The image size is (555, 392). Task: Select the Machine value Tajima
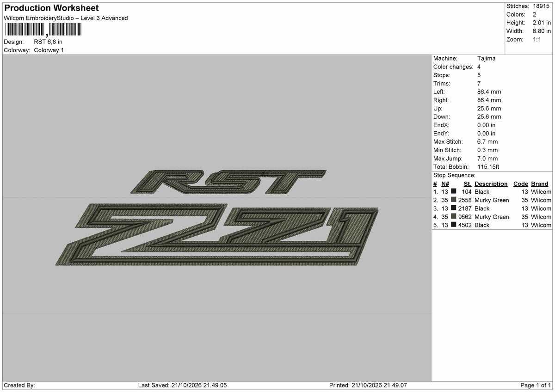486,58
